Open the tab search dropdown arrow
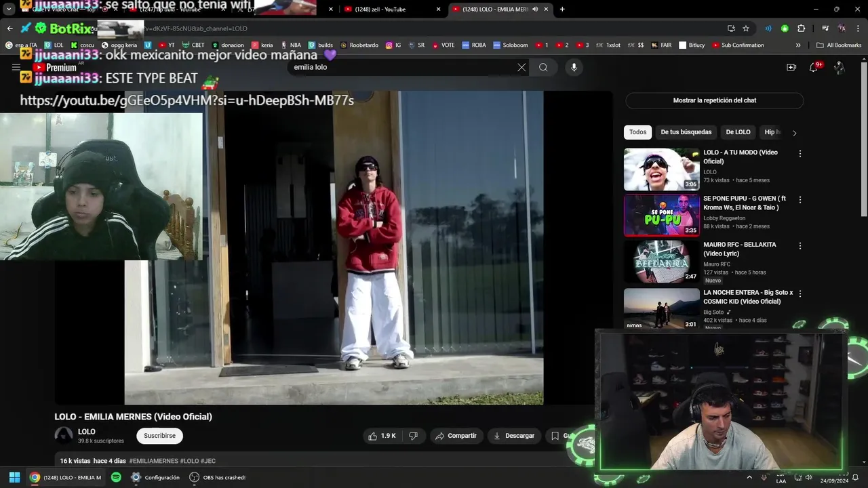 tap(9, 9)
